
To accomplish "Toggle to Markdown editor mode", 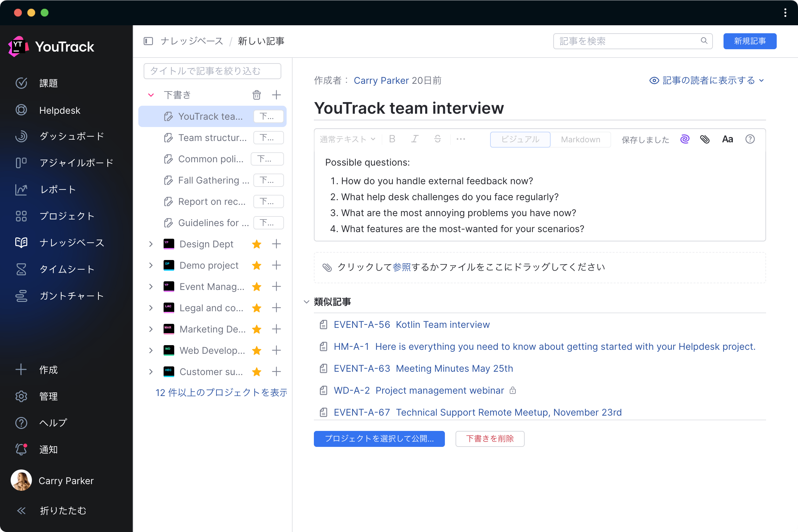I will (580, 138).
